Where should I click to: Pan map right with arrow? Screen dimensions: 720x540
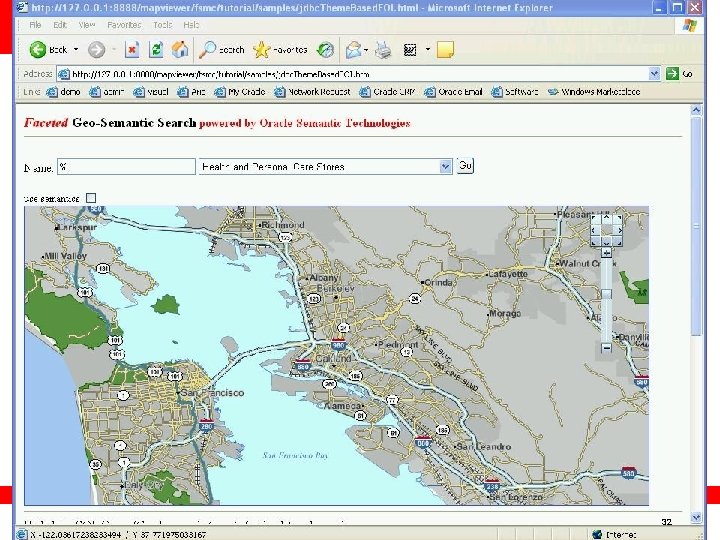(619, 230)
